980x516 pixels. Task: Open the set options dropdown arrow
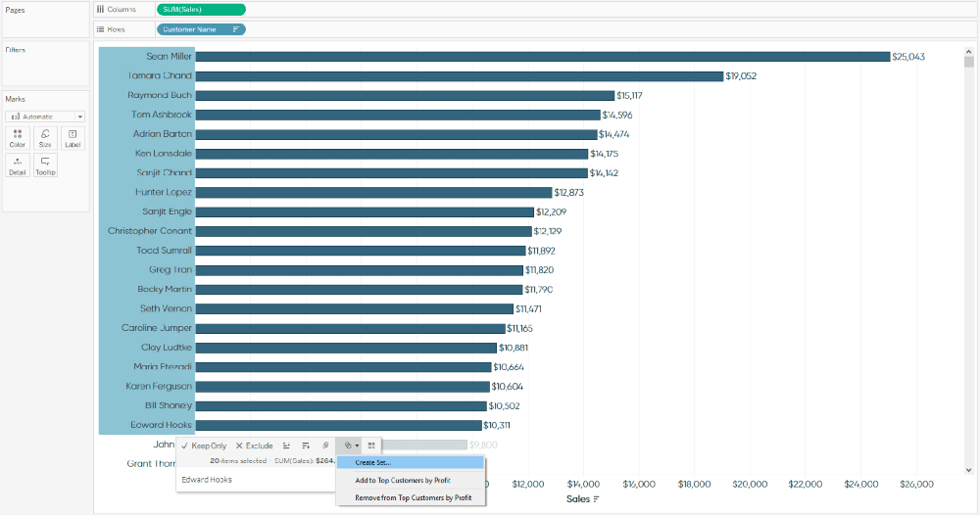pos(357,446)
